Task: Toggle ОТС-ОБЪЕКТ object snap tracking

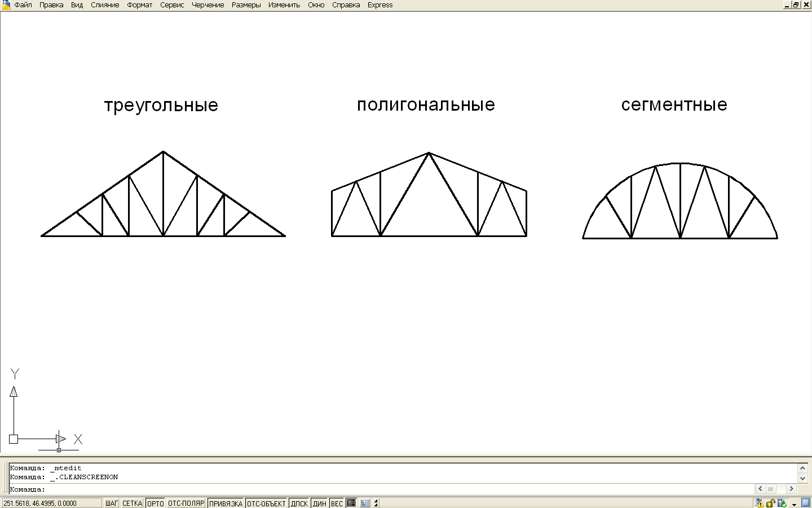Action: click(266, 503)
